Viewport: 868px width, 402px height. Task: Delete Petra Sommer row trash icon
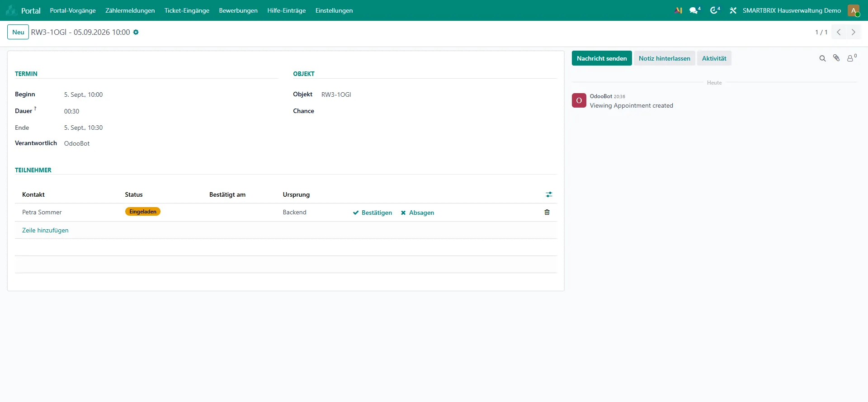tap(547, 212)
